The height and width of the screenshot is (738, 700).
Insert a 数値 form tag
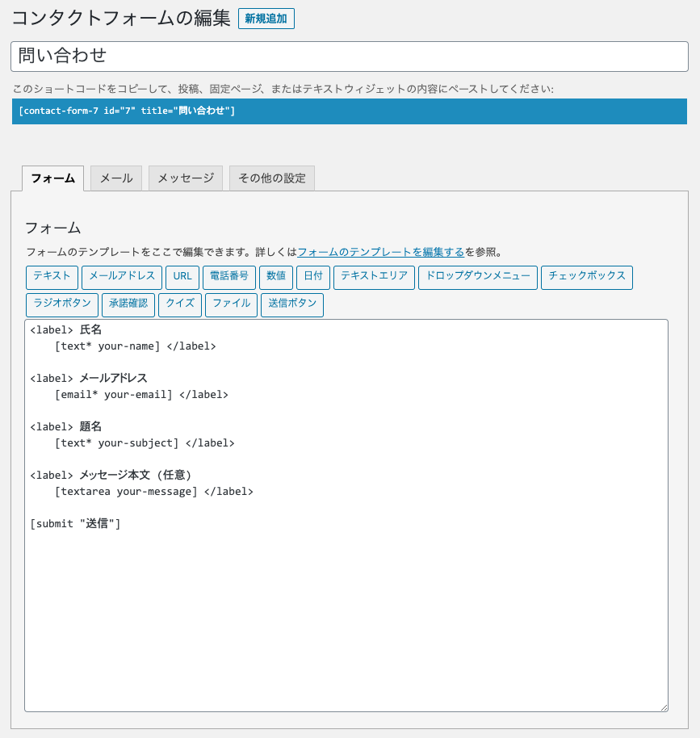(276, 277)
